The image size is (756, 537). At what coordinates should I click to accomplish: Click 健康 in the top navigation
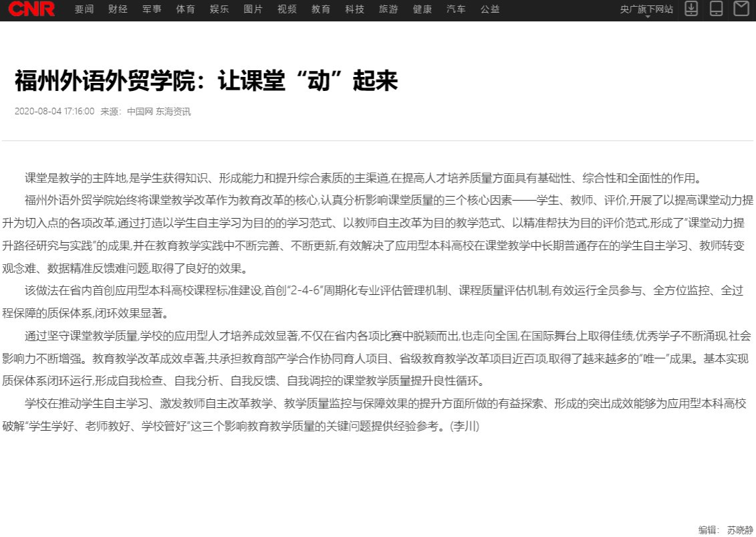(x=422, y=9)
